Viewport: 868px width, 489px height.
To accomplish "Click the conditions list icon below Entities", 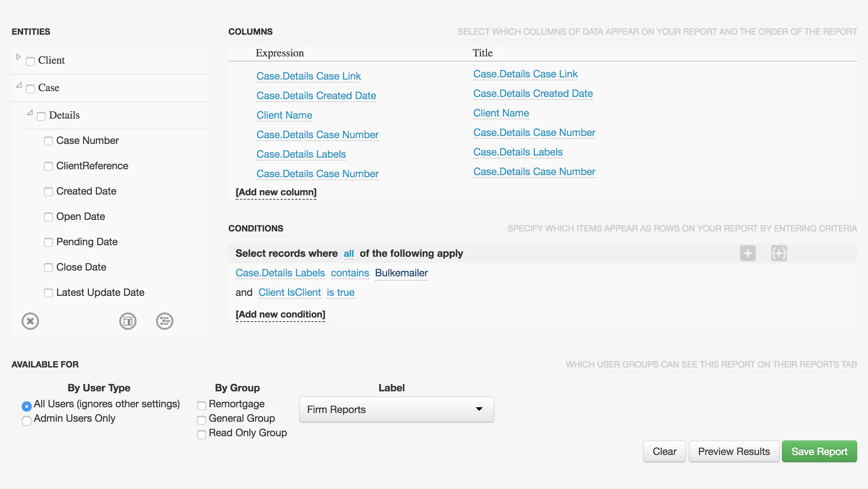I will [x=165, y=321].
